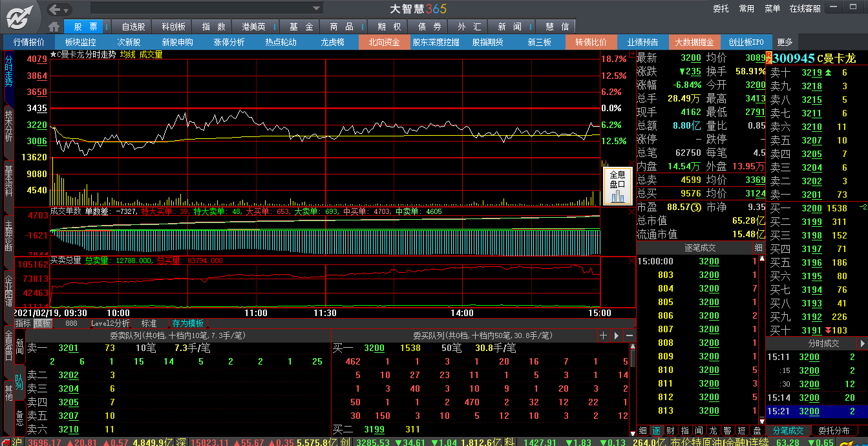Select the 警 bottom mini-tab
This screenshot has height=446, width=868.
pos(726,430)
